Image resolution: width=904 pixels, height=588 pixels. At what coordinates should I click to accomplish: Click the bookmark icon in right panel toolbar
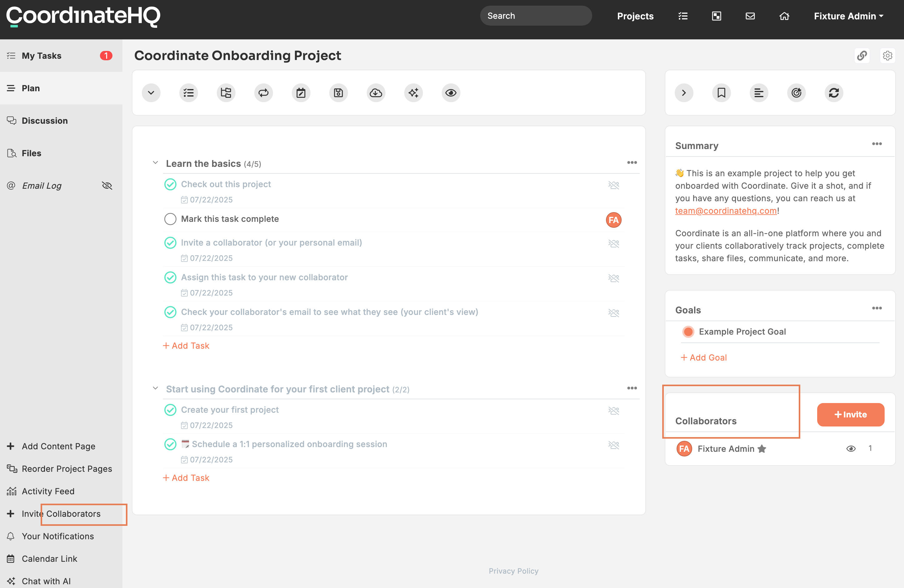point(721,93)
